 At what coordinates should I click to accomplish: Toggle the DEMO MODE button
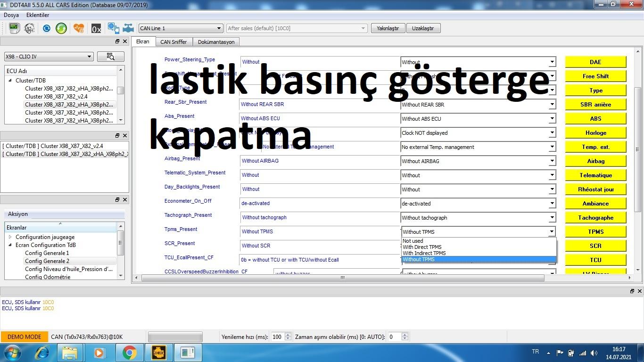25,337
